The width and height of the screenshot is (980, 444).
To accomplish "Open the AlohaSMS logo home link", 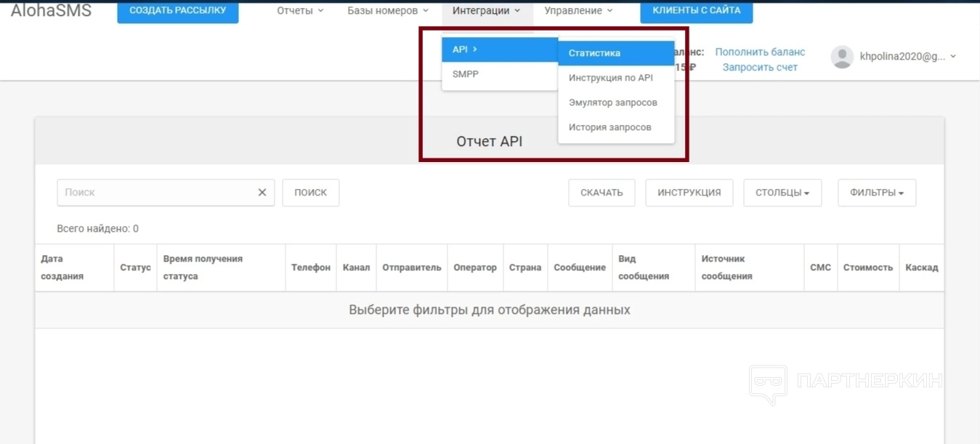I will (51, 10).
